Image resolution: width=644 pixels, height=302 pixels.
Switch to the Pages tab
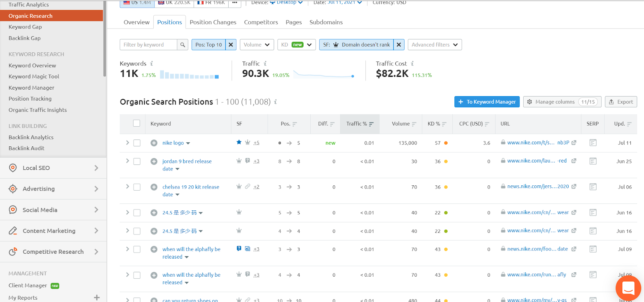[x=294, y=22]
